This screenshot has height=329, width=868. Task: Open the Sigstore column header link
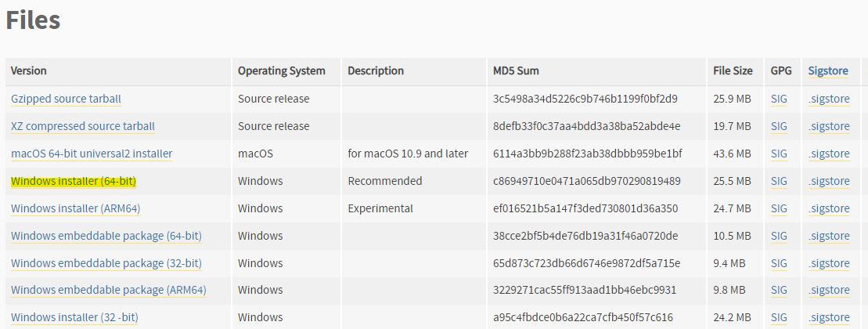coord(828,71)
